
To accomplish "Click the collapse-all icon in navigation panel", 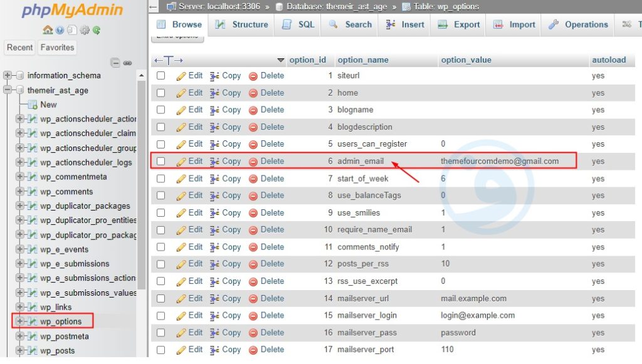I will [115, 63].
